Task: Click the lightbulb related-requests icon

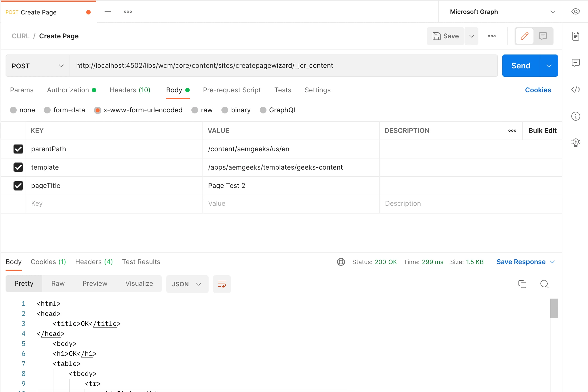Action: 575,143
